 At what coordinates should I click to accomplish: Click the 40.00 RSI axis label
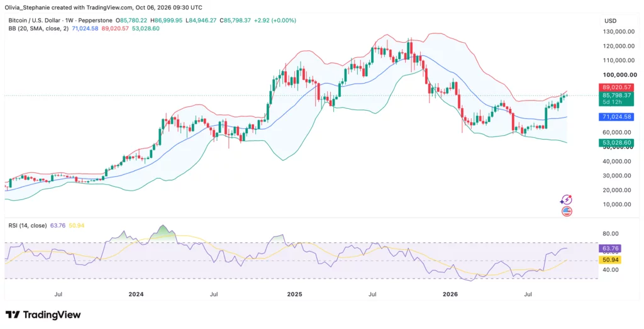610,270
